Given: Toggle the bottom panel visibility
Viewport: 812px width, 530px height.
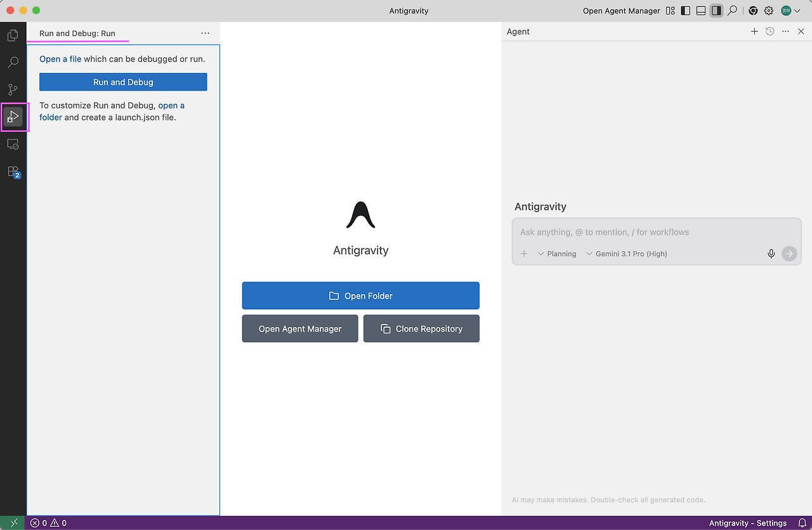Looking at the screenshot, I should pos(701,11).
